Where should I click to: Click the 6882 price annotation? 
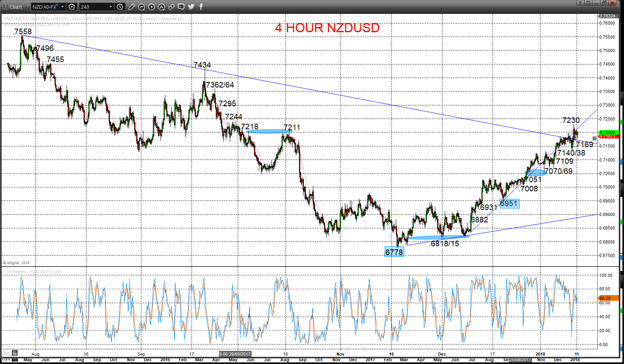(479, 220)
